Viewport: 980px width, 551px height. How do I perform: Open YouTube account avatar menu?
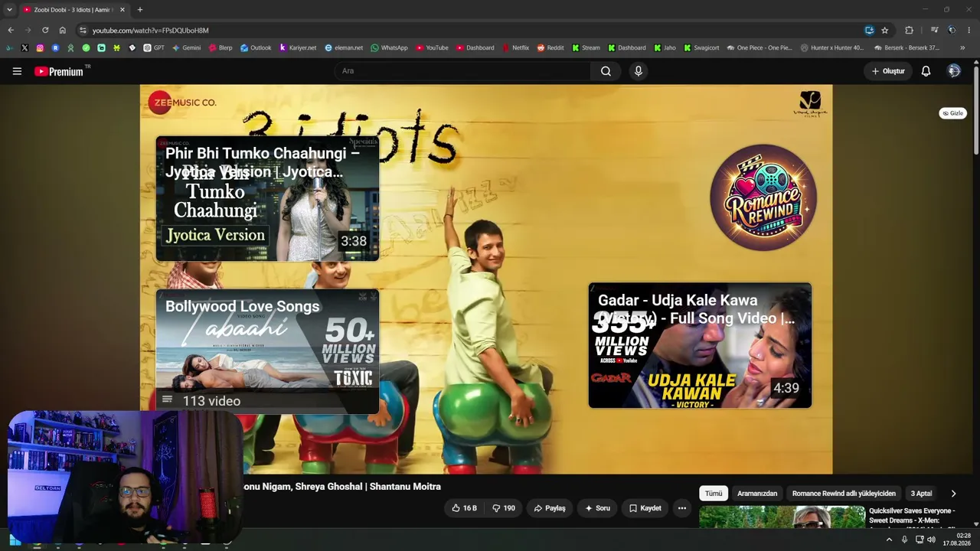[954, 71]
